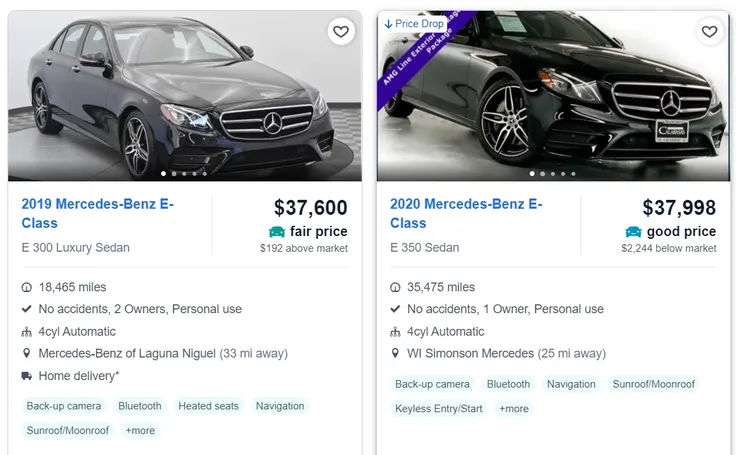Click the location pin for WI Simonson Mercedes
The image size is (740, 455).
click(395, 354)
